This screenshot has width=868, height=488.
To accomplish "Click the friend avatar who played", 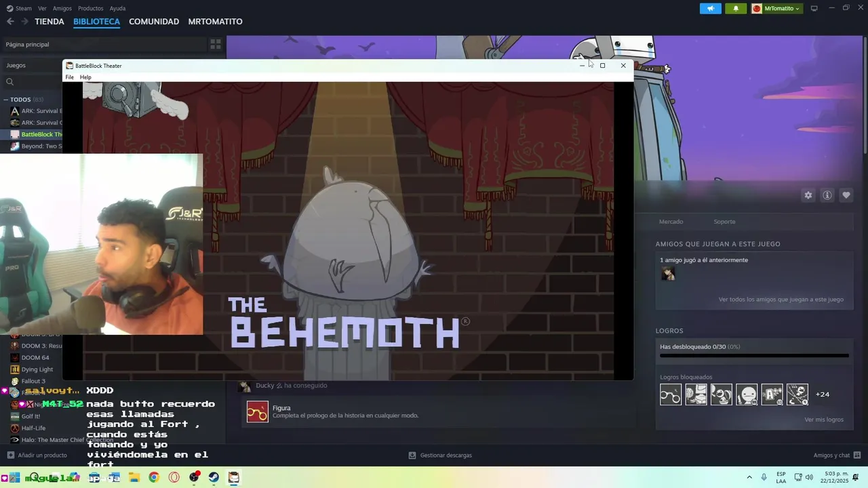I will [x=668, y=273].
